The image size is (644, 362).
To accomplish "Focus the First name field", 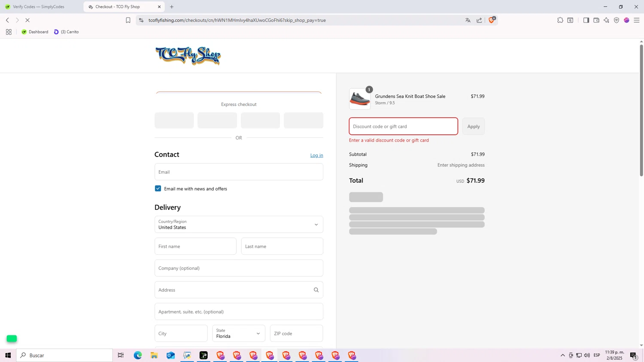I will tap(195, 246).
